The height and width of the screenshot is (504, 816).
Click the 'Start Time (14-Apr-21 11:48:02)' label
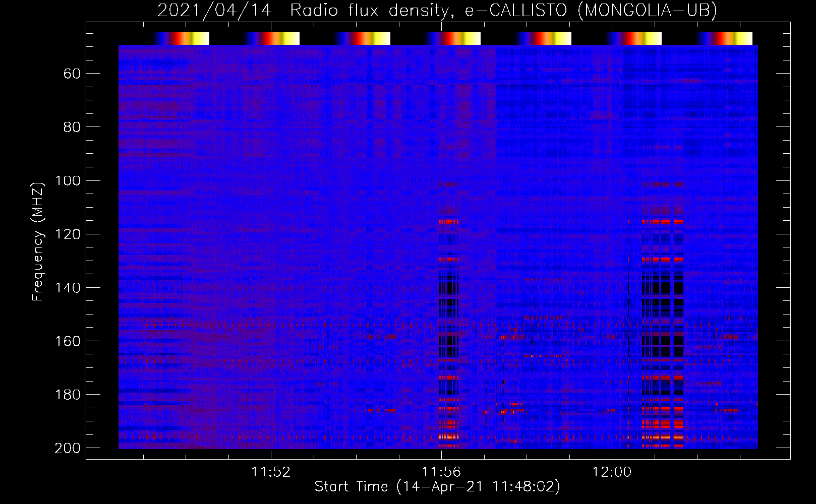tap(437, 487)
